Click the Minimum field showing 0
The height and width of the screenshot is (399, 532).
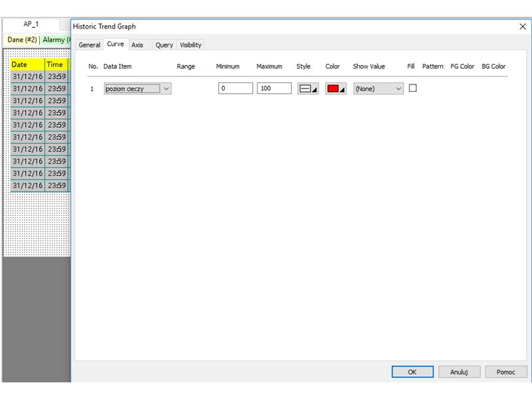(235, 88)
